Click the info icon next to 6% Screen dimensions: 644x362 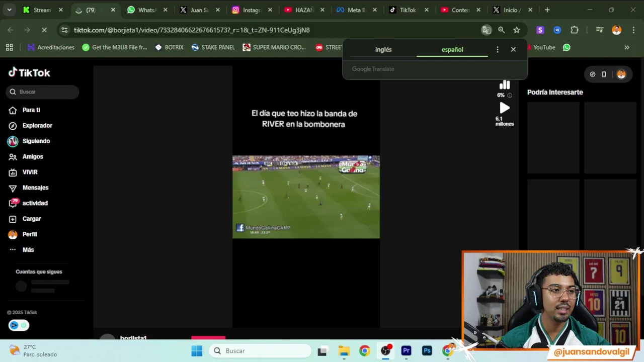click(x=509, y=96)
